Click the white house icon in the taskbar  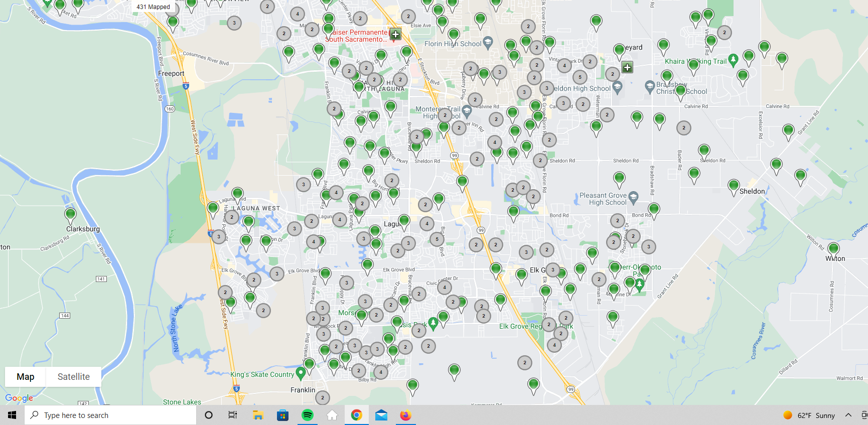[332, 415]
